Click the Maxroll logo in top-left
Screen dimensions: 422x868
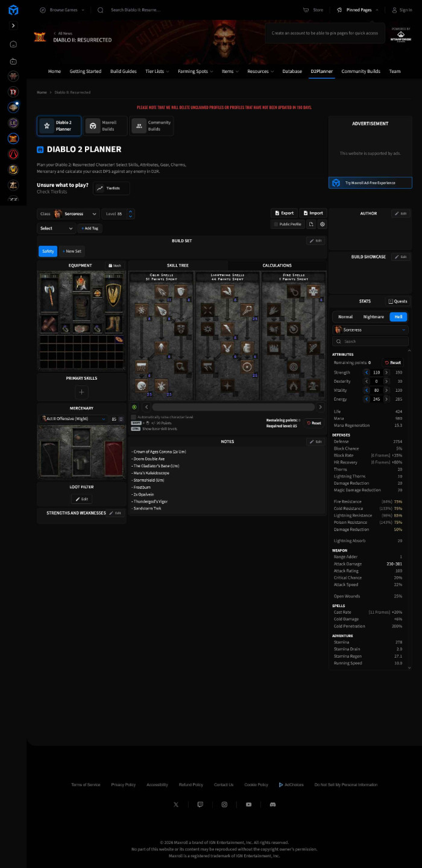13,10
